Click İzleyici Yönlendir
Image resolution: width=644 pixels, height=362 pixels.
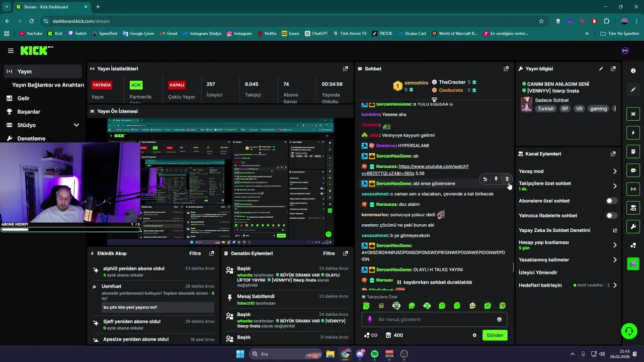[538, 273]
